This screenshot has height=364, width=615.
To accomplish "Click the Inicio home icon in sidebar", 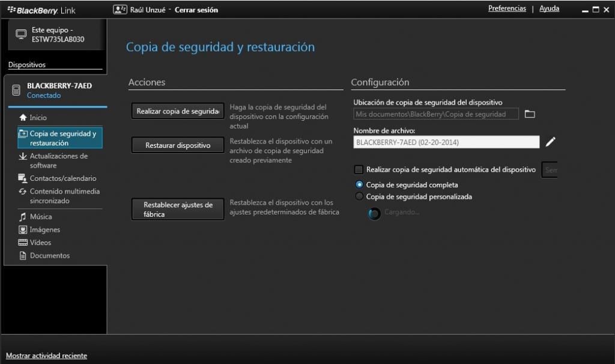I will tap(23, 118).
